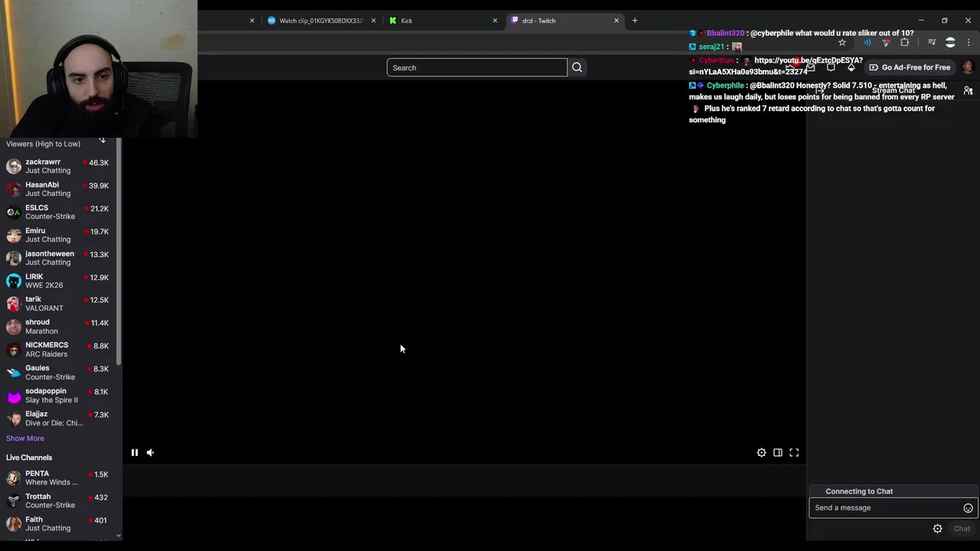Viewport: 980px width, 551px height.
Task: Click jasontheween avatar in sidebar
Action: [x=14, y=258]
